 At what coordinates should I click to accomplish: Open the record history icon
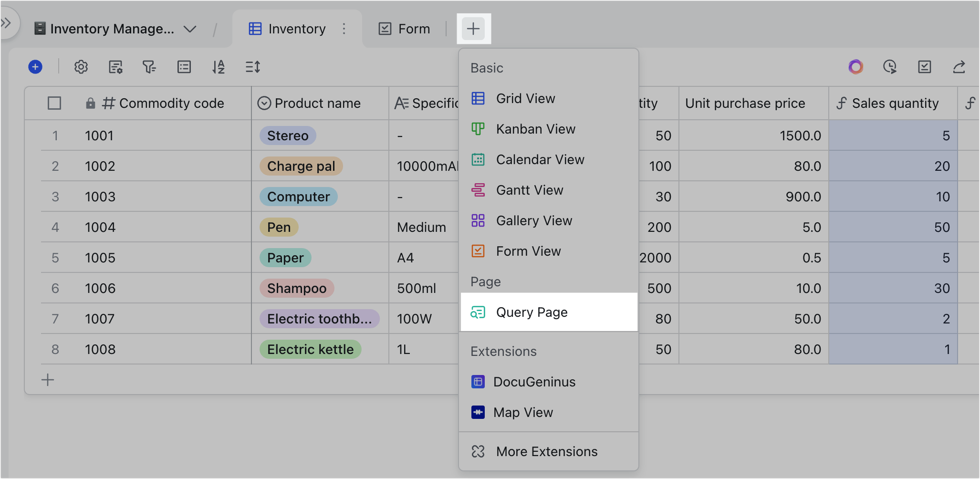point(889,67)
